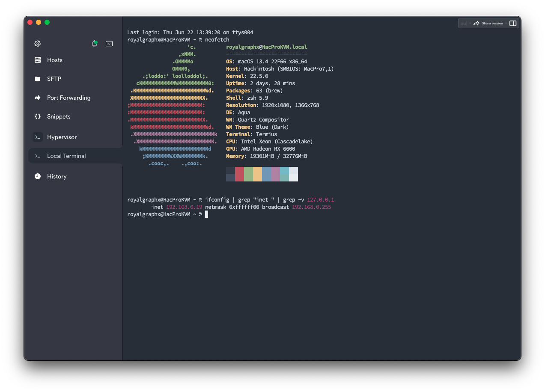Check notifications via the bell icon
This screenshot has width=545, height=392.
(95, 44)
